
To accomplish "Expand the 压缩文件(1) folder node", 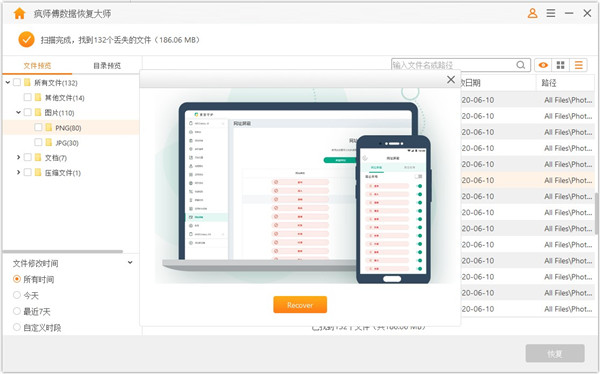I will click(x=18, y=172).
